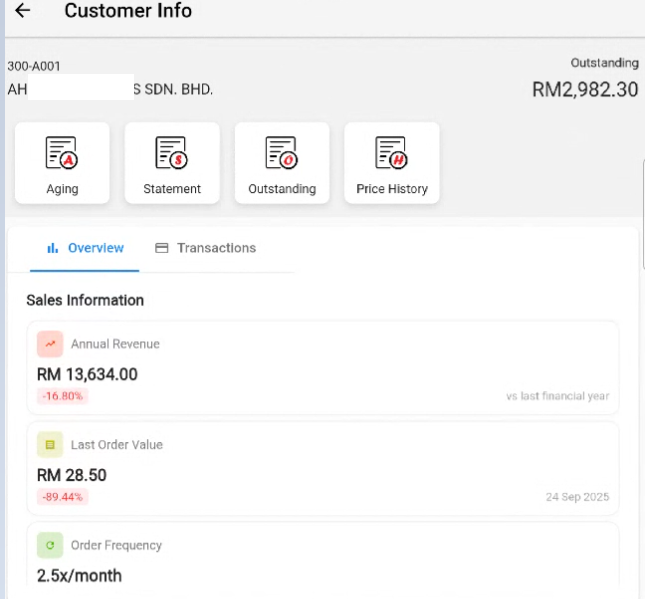Image resolution: width=646 pixels, height=599 pixels.
Task: Open the Last Order Value card
Action: (x=322, y=469)
